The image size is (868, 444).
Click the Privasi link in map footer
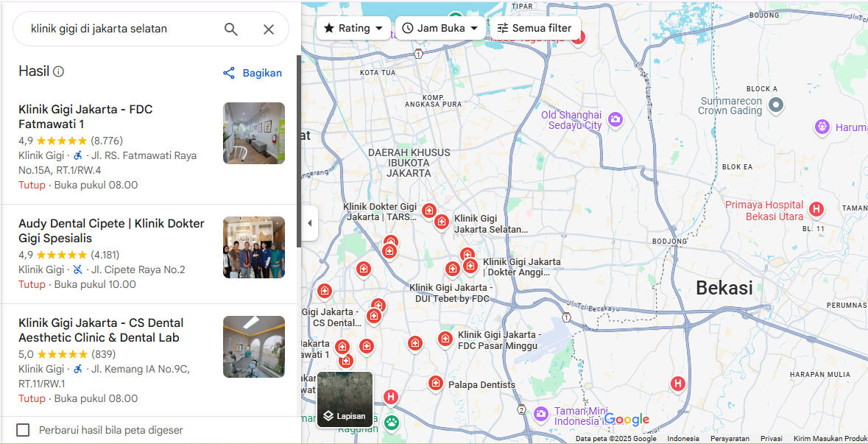click(x=771, y=438)
